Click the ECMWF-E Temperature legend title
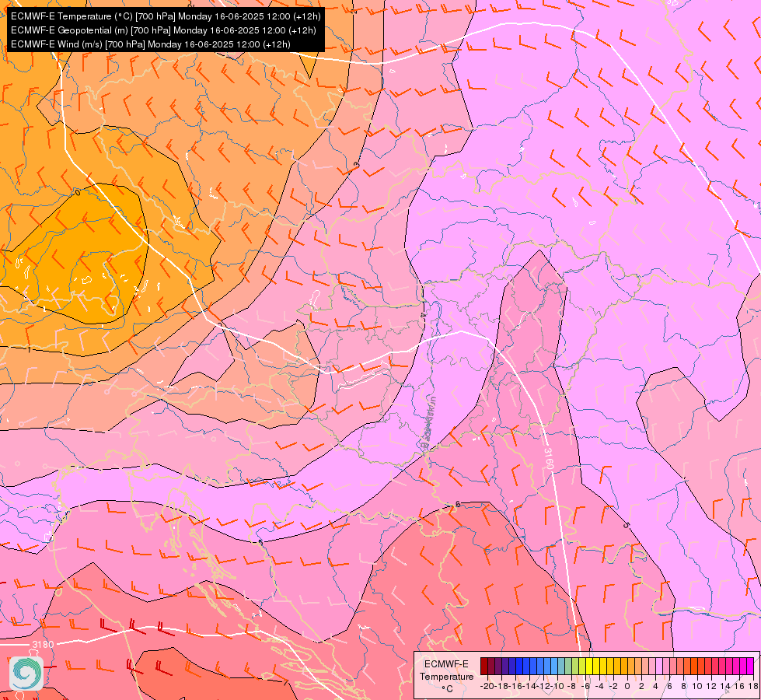The image size is (761, 700). (446, 670)
